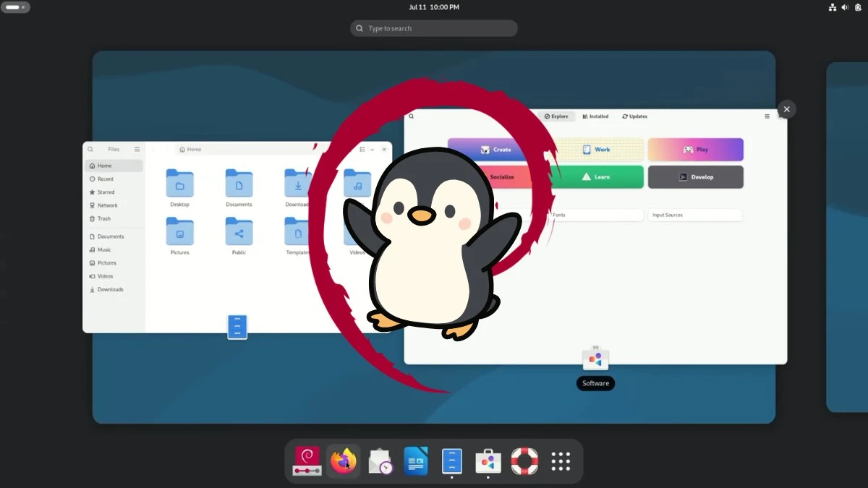868x488 pixels.
Task: Open the Documents folder in the Files grid
Action: (x=239, y=188)
